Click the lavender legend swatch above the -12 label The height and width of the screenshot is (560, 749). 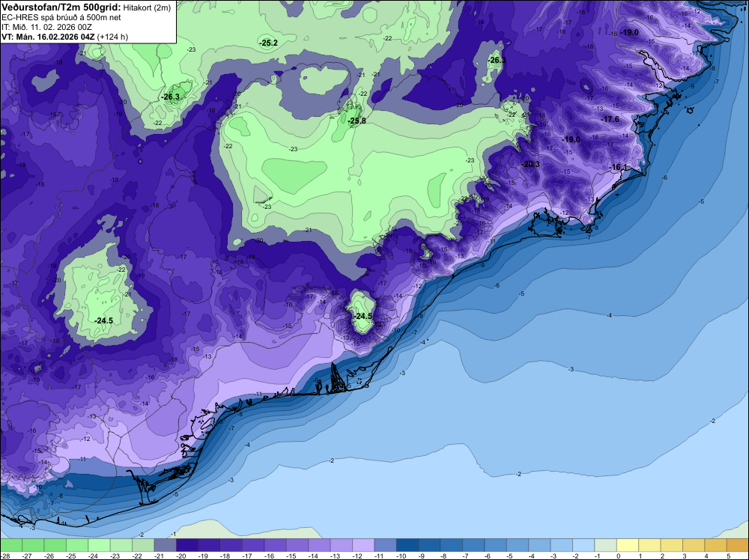click(x=363, y=545)
